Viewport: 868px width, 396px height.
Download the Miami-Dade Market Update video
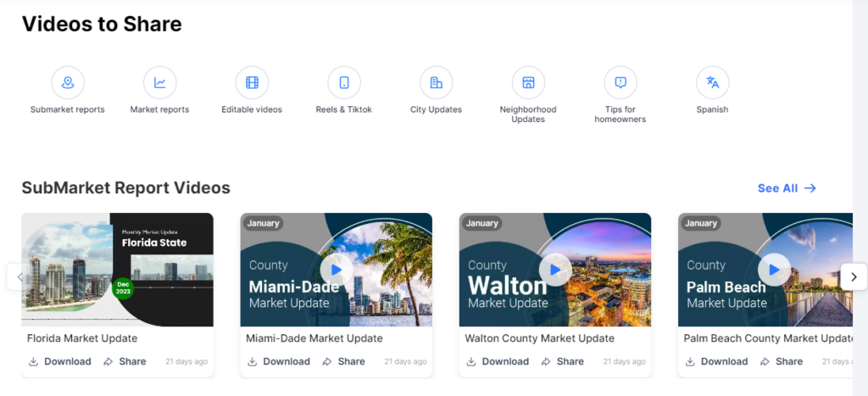pos(279,361)
